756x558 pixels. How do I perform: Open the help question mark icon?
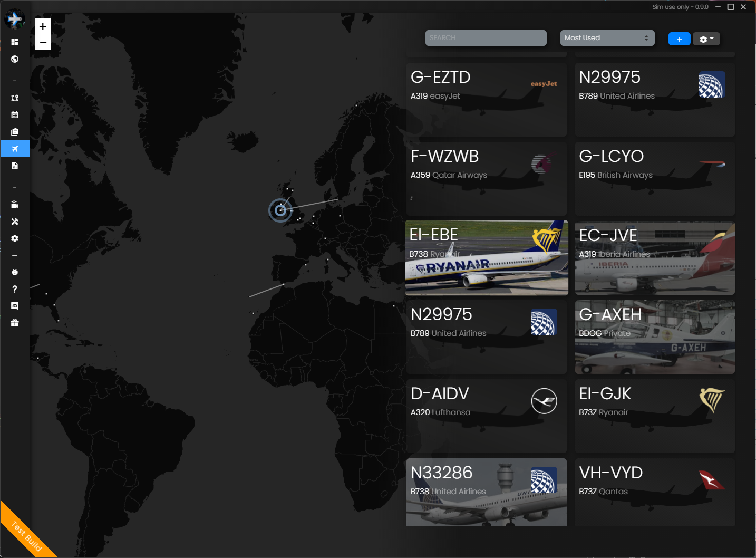point(15,289)
